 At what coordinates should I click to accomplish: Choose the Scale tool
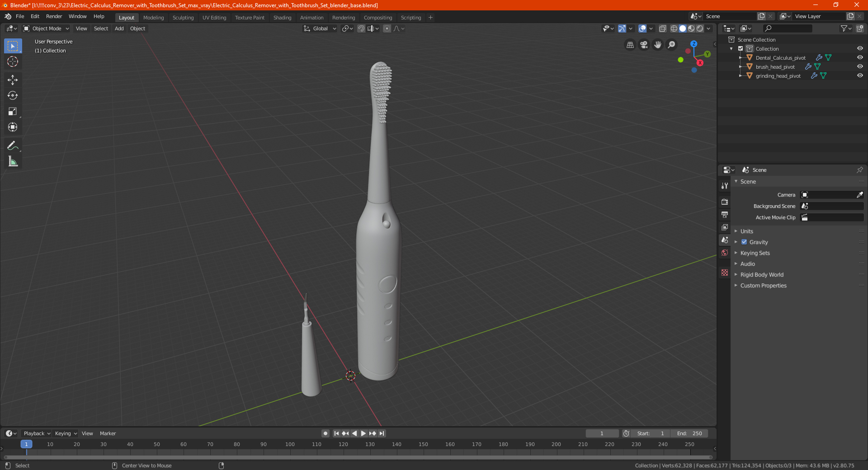[13, 111]
